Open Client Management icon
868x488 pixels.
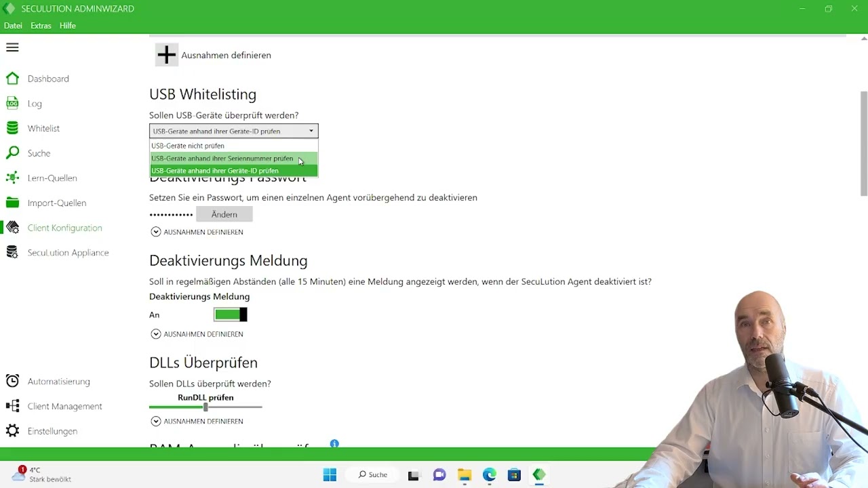tap(12, 406)
